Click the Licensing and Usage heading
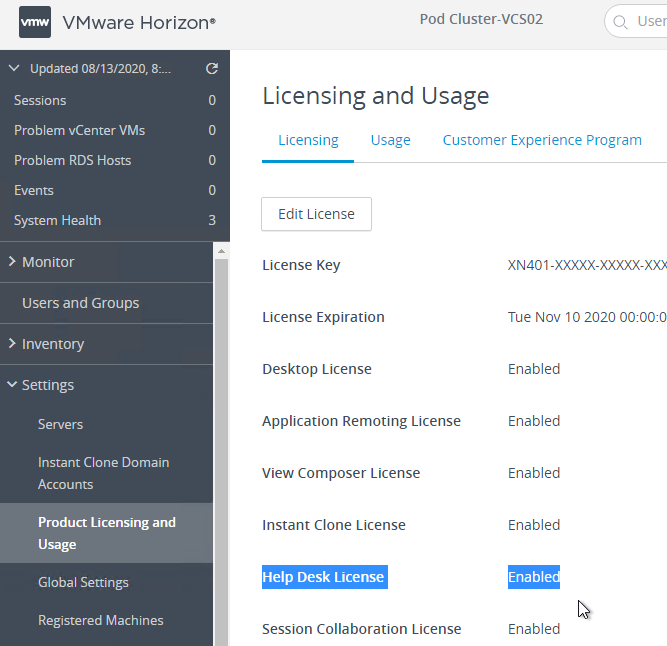The height and width of the screenshot is (646, 667). (x=376, y=96)
